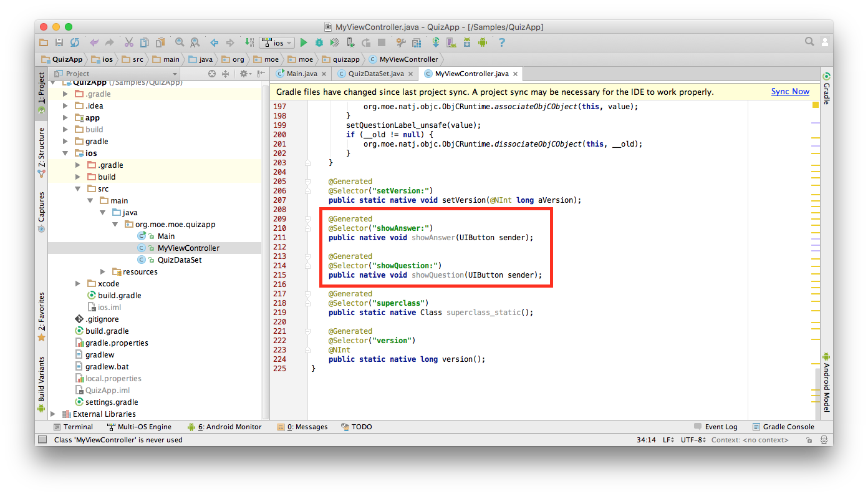
Task: Open the ios run configuration dropdown
Action: 277,42
